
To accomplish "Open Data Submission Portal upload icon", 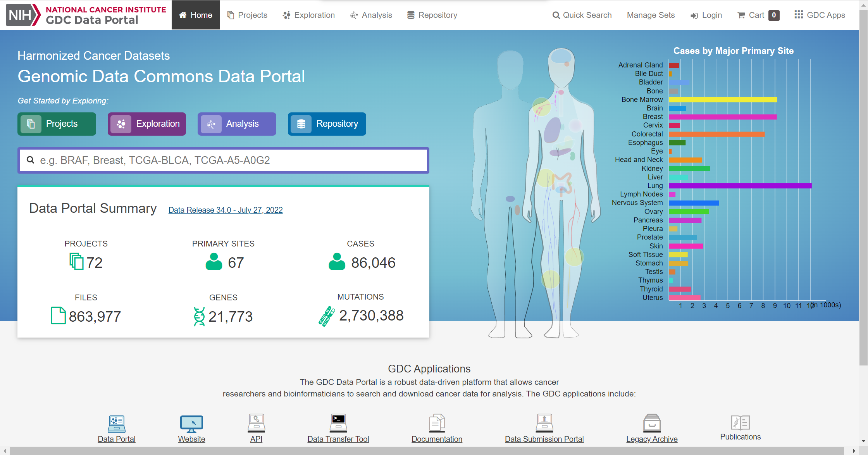I will tap(544, 423).
